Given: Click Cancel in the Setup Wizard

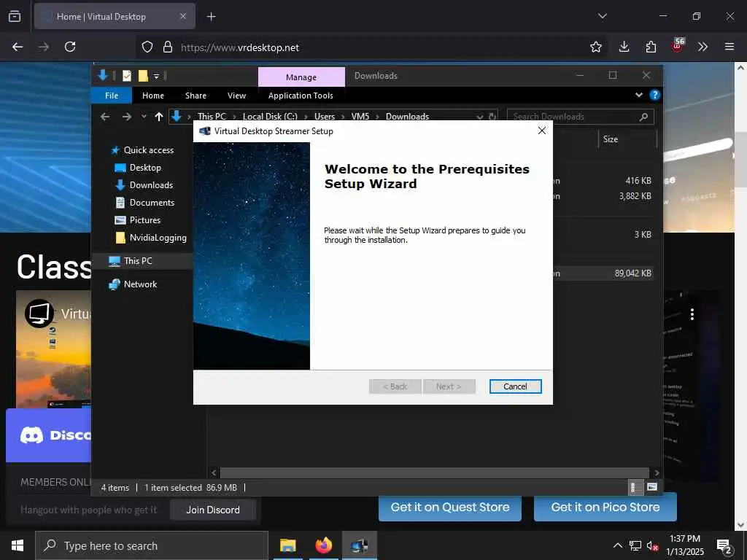Looking at the screenshot, I should point(515,386).
